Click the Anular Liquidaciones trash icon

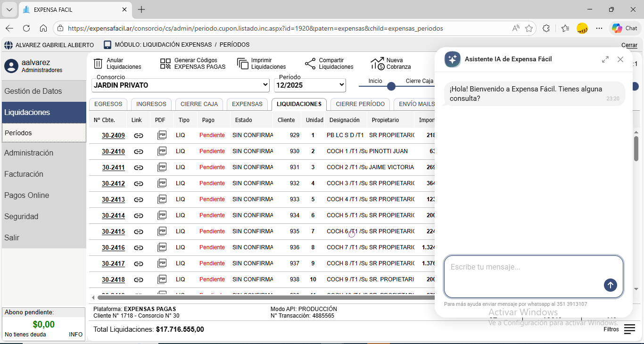point(98,64)
